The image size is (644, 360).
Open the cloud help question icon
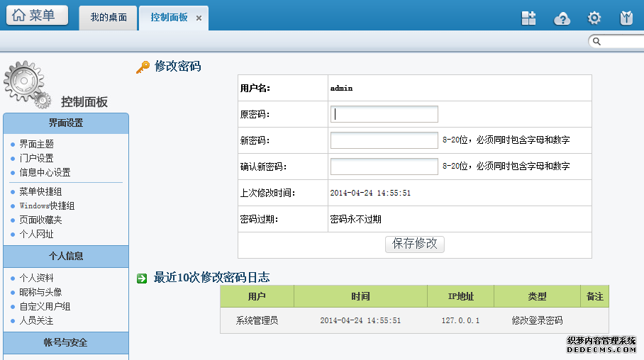tap(562, 18)
